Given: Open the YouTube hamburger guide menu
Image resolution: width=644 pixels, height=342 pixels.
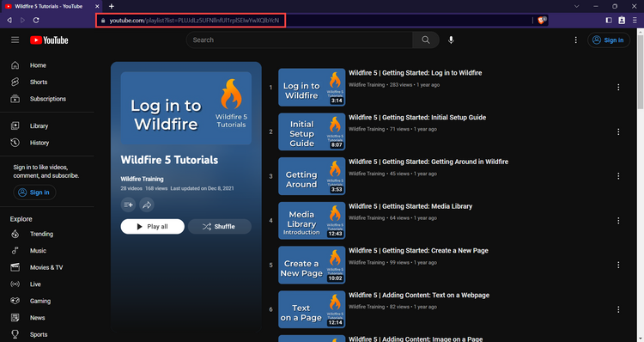Looking at the screenshot, I should [x=15, y=40].
